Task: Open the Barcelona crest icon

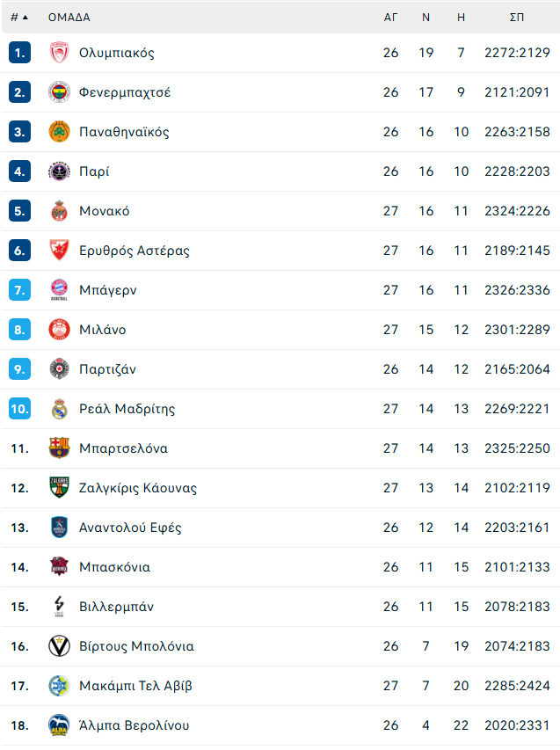Action: click(59, 448)
